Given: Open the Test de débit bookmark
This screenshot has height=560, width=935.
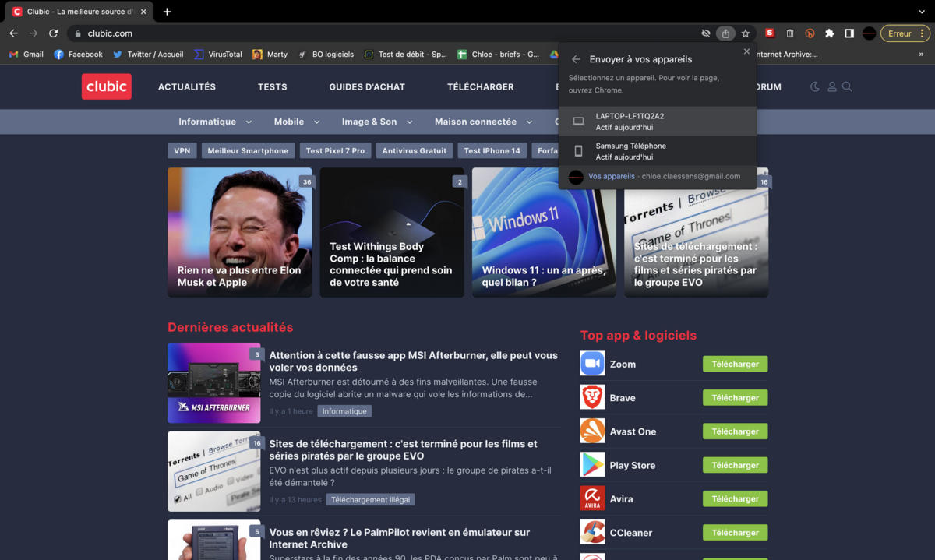Looking at the screenshot, I should (405, 55).
